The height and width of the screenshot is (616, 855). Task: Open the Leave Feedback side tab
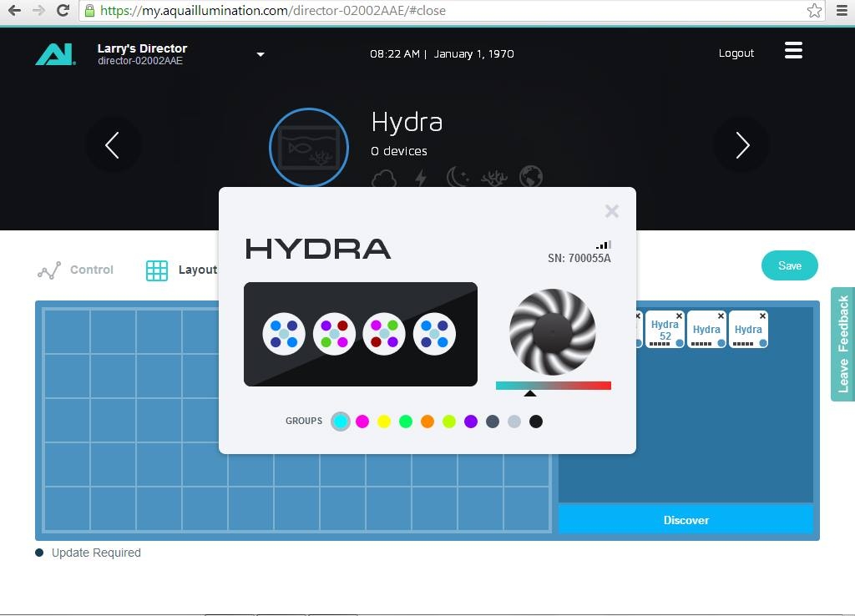pos(842,344)
